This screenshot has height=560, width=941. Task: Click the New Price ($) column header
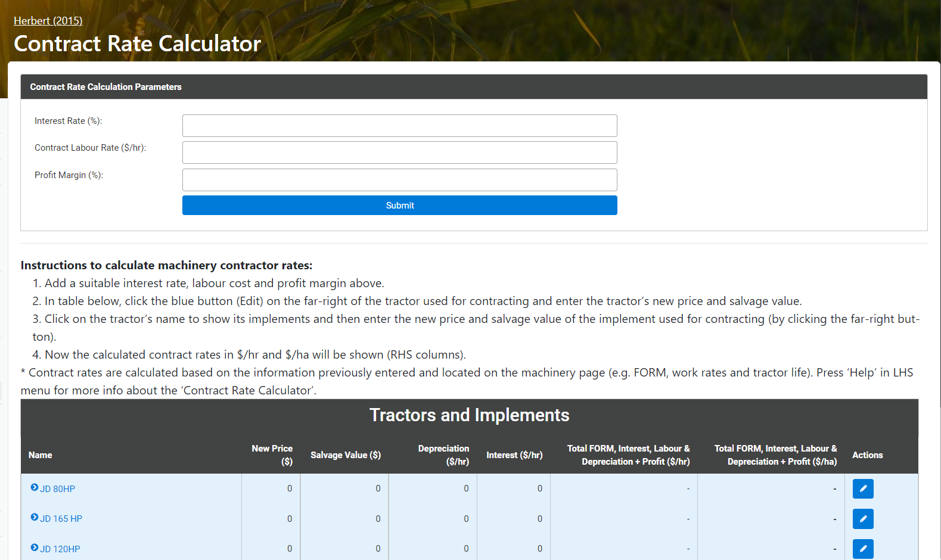tap(272, 455)
